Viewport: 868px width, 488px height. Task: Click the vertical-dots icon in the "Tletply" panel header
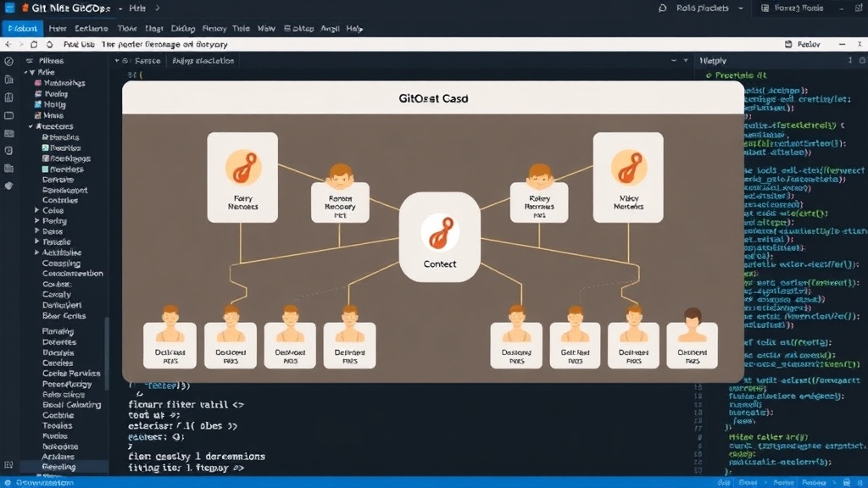tap(849, 60)
